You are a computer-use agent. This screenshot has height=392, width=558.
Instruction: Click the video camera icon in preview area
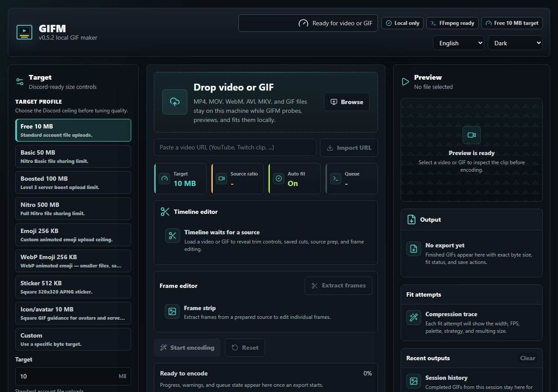472,135
